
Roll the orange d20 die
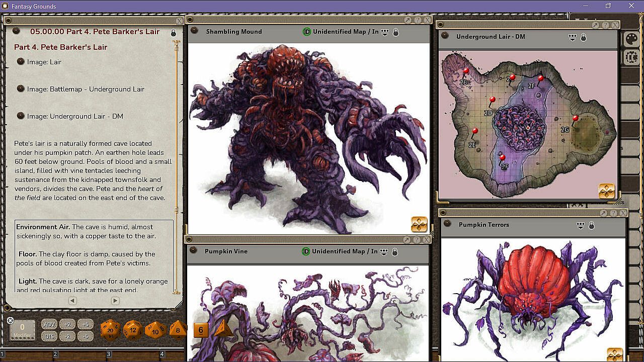(110, 330)
